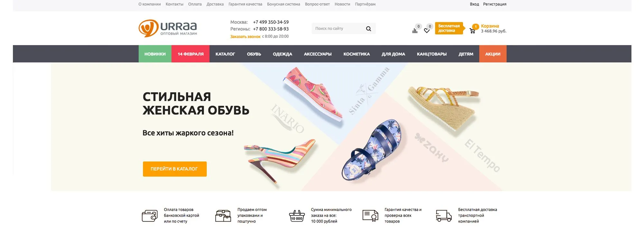The image size is (644, 248).
Task: Select the Новинки tab
Action: pos(155,54)
